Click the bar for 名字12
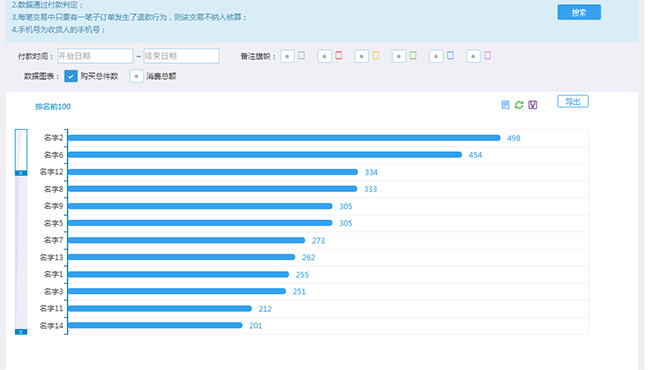Viewport: 650px width, 370px height. coord(213,172)
